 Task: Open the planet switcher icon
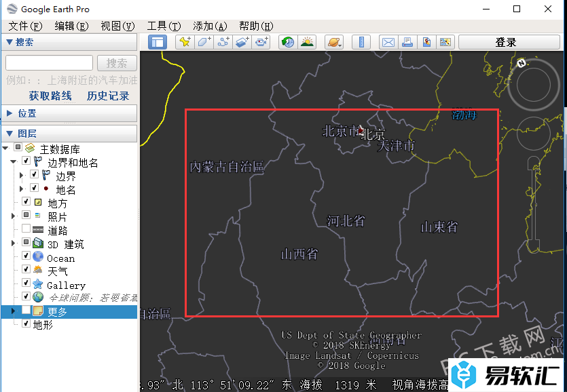point(334,42)
